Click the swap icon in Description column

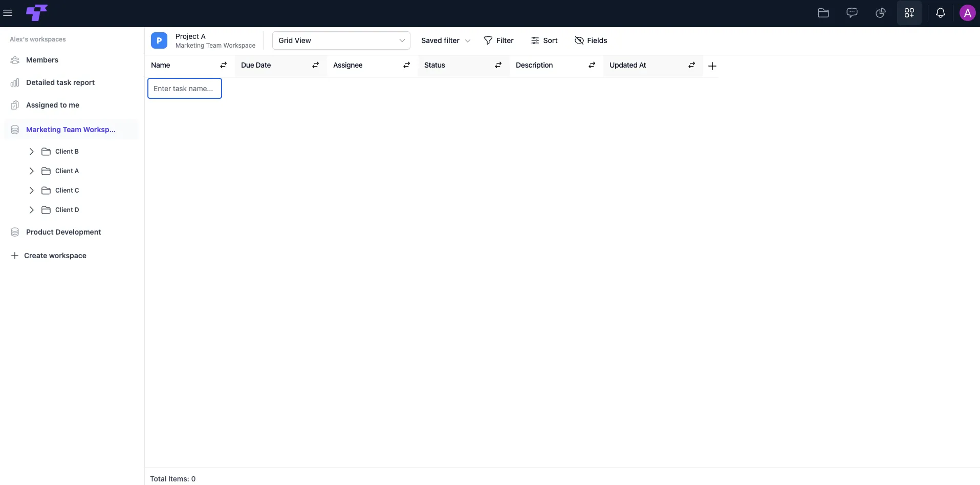point(592,65)
